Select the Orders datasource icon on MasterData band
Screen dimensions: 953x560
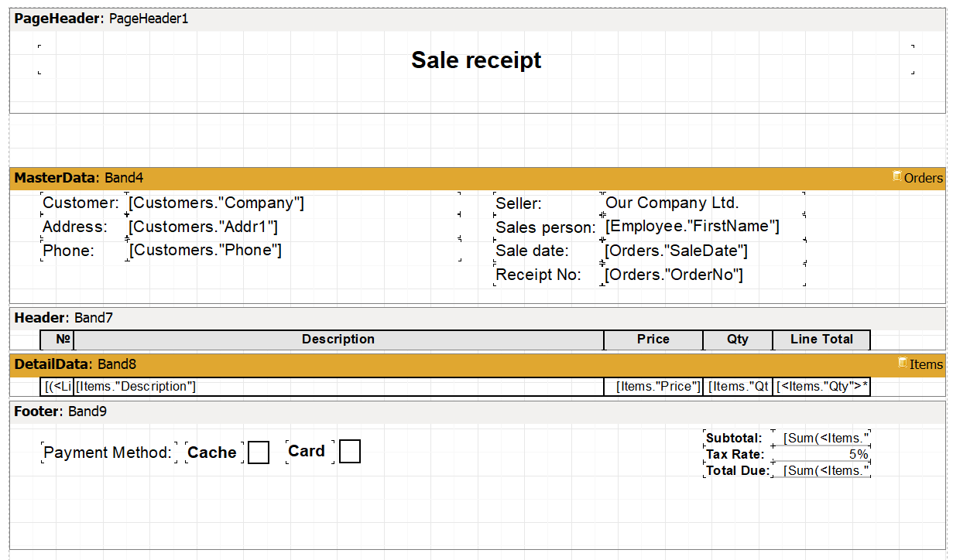[897, 176]
